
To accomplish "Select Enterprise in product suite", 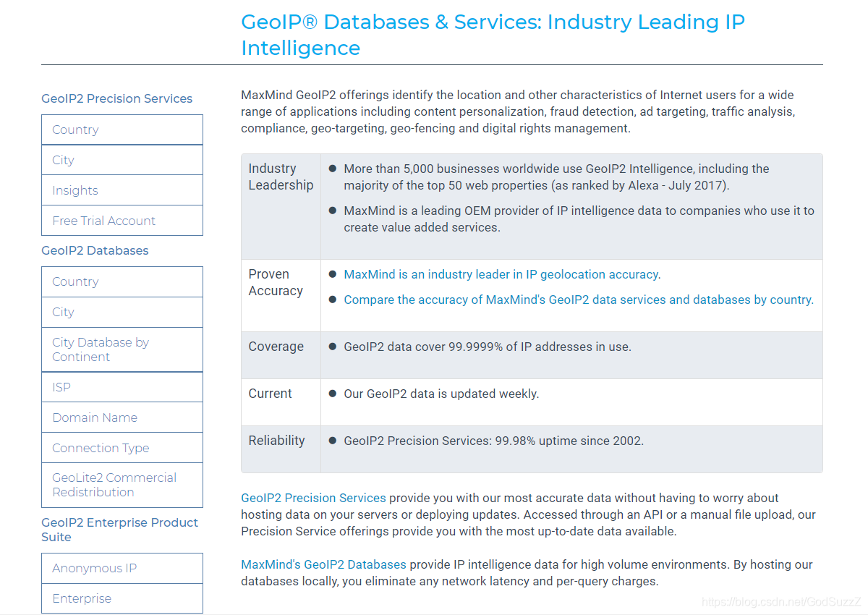I will point(122,598).
